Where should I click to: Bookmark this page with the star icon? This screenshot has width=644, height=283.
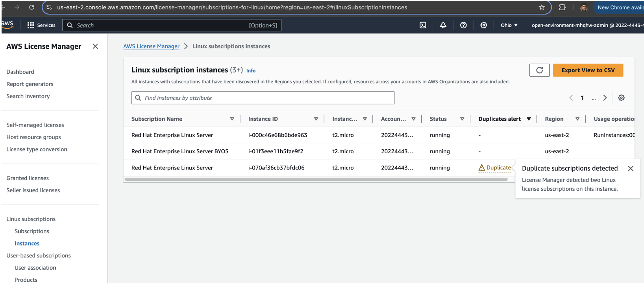tap(542, 7)
